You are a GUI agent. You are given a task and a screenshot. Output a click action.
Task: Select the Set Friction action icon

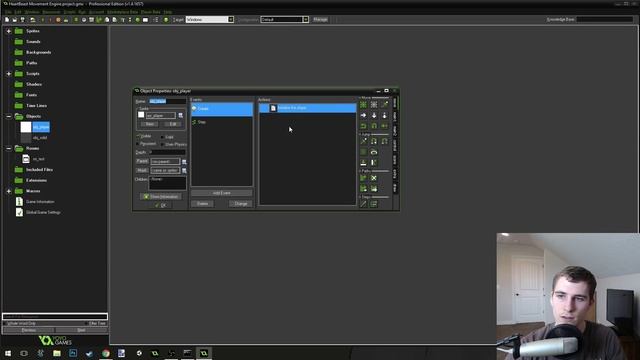pos(384,126)
